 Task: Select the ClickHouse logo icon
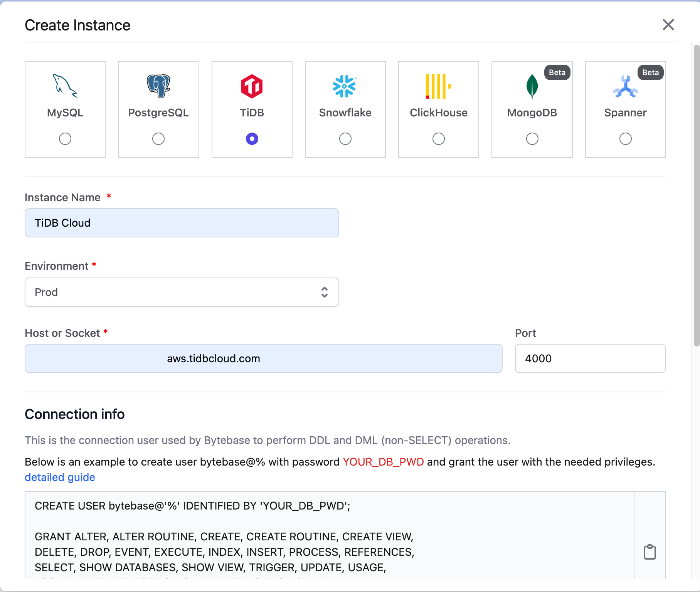pyautogui.click(x=438, y=86)
